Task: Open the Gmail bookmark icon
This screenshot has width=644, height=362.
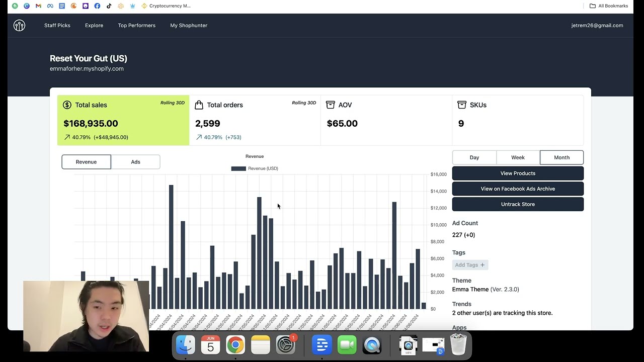Action: pos(38,6)
